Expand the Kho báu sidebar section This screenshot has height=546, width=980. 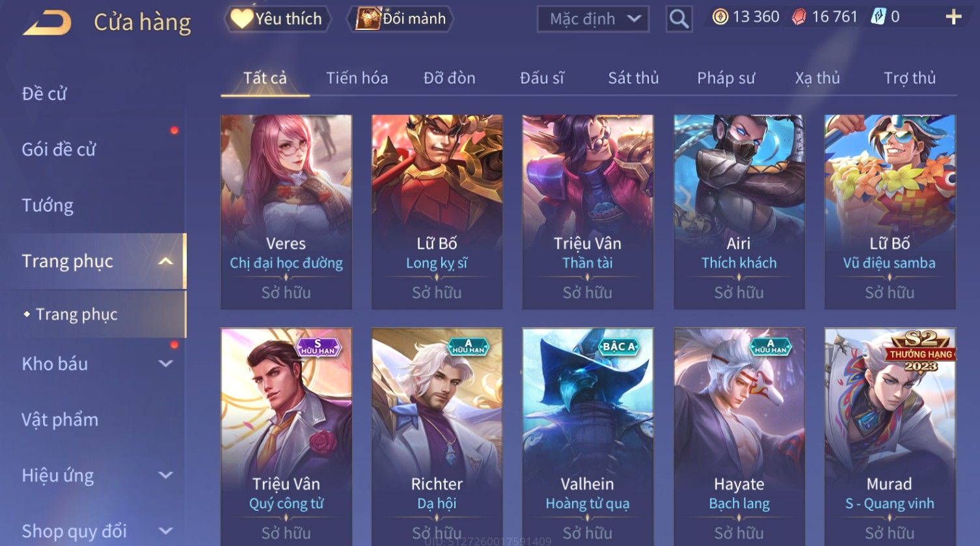tap(165, 364)
